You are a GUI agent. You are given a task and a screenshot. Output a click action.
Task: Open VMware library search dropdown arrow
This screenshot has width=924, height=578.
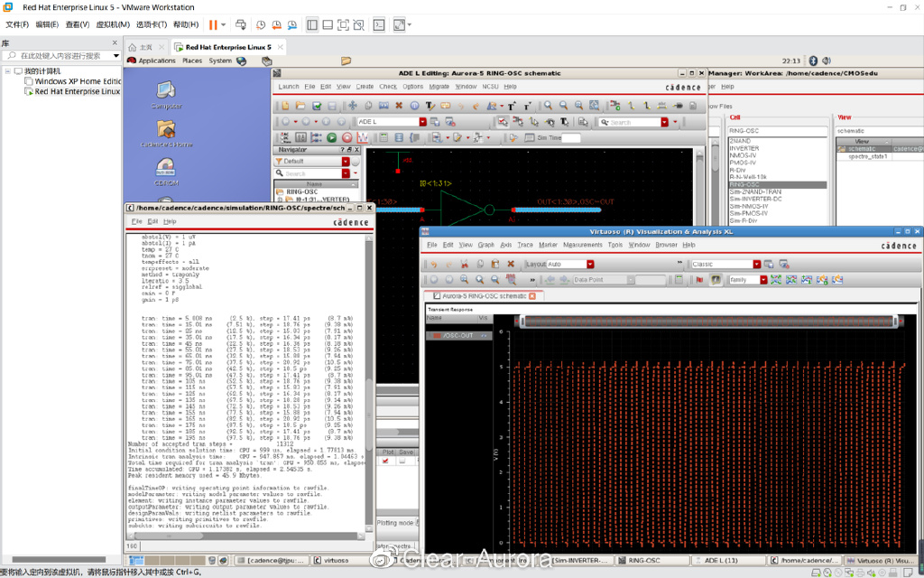click(x=116, y=56)
